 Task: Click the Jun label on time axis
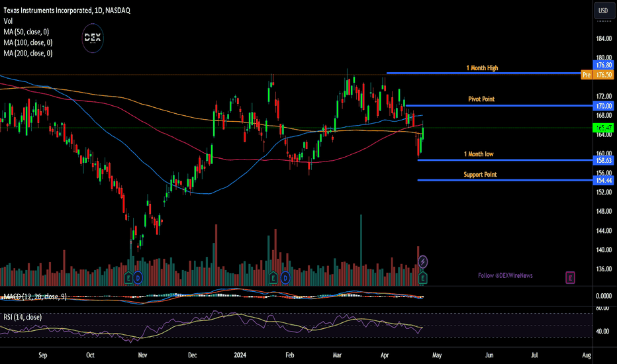point(489,355)
